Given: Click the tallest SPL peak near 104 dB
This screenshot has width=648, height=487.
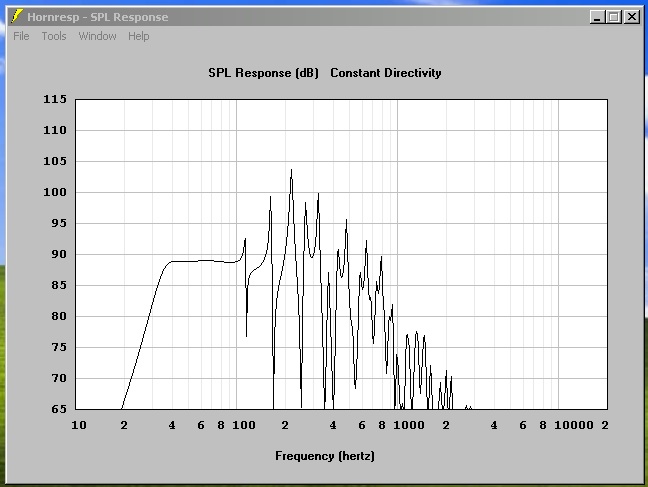Looking at the screenshot, I should point(291,170).
